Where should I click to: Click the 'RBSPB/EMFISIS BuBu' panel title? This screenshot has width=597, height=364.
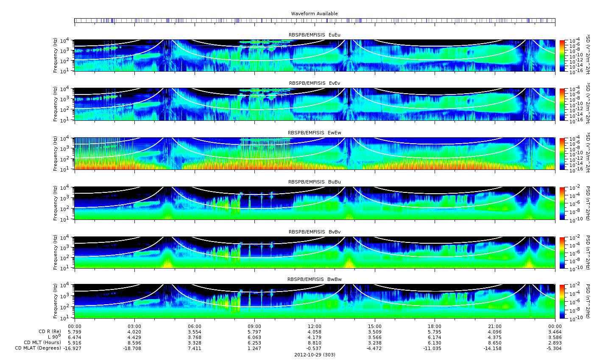coord(315,182)
